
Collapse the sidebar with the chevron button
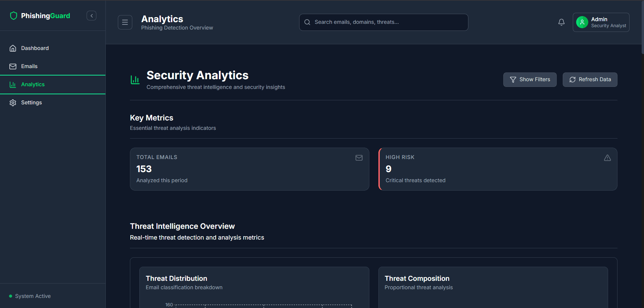tap(91, 16)
